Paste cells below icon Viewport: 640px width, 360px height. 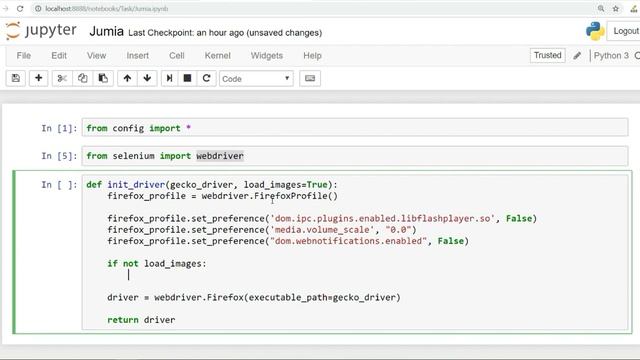coord(103,78)
